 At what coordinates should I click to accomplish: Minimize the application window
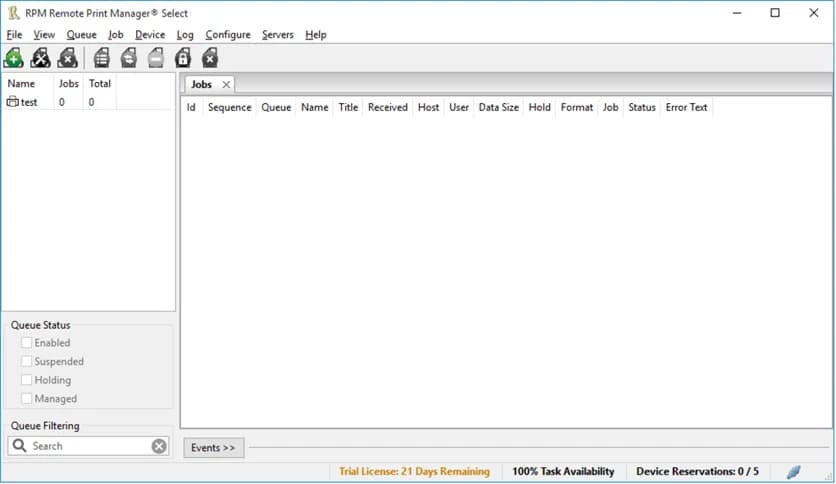click(737, 13)
